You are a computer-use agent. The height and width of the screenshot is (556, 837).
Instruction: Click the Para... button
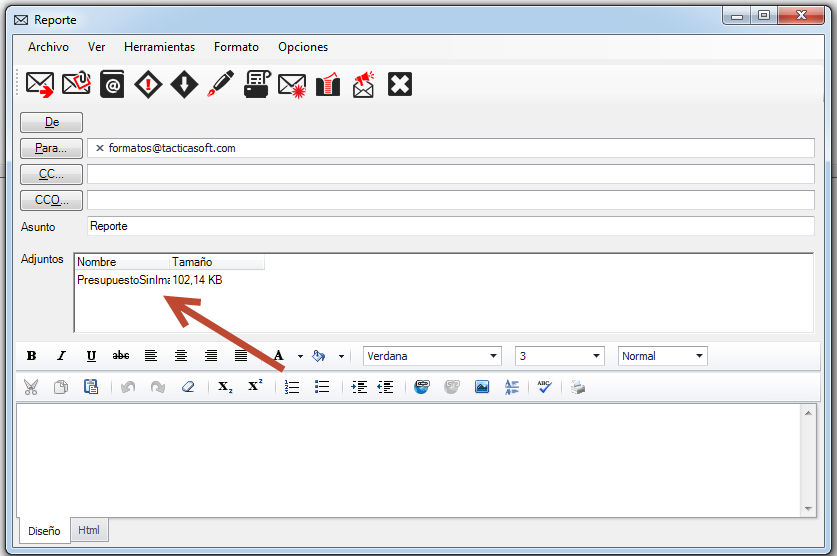tap(51, 148)
